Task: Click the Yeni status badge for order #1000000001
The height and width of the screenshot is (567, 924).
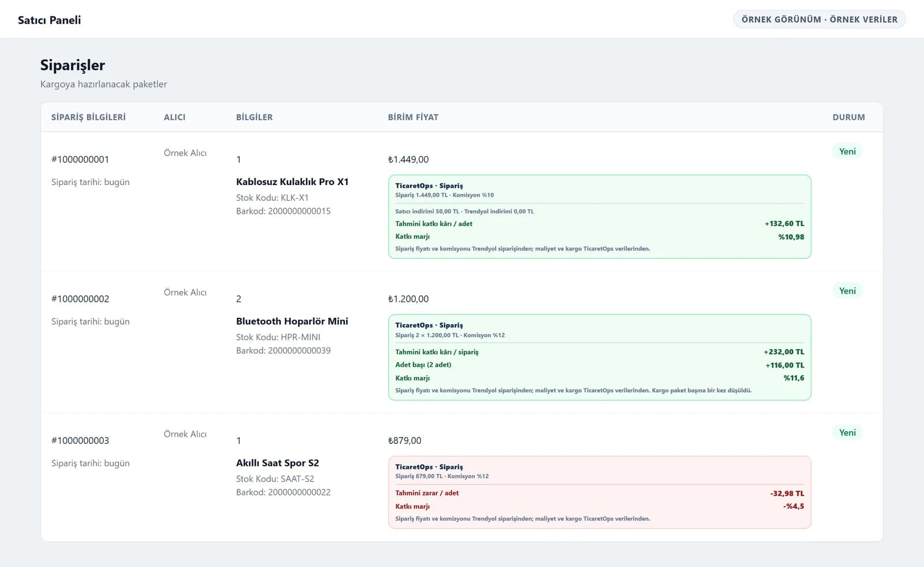Action: [847, 151]
